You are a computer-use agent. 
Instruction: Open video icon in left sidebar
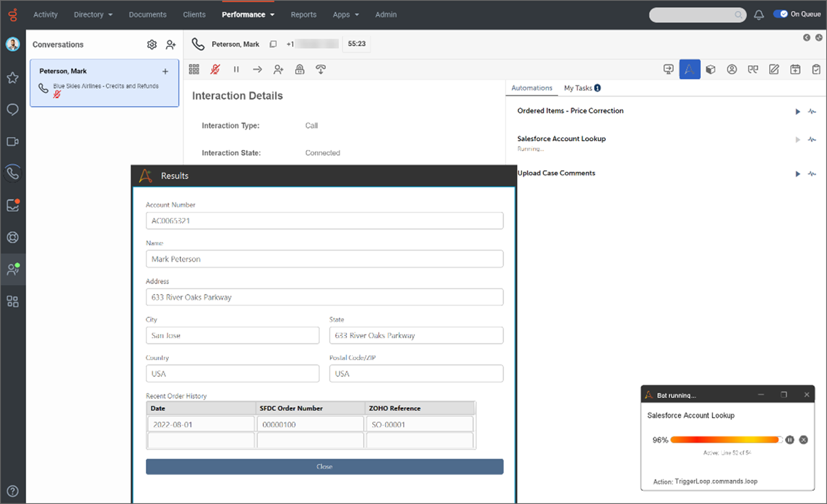tap(12, 141)
